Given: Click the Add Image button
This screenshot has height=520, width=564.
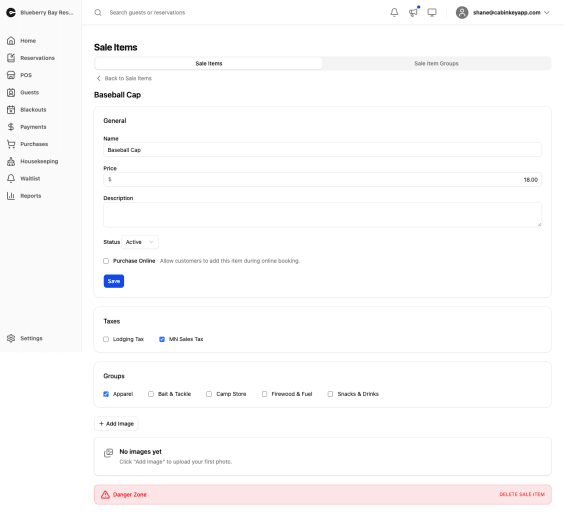Looking at the screenshot, I should tap(116, 424).
